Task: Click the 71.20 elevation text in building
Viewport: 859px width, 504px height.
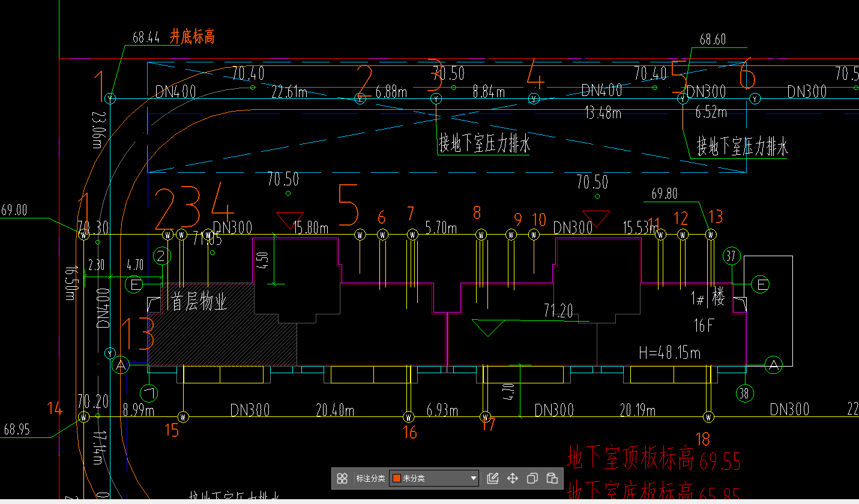Action: click(x=558, y=311)
